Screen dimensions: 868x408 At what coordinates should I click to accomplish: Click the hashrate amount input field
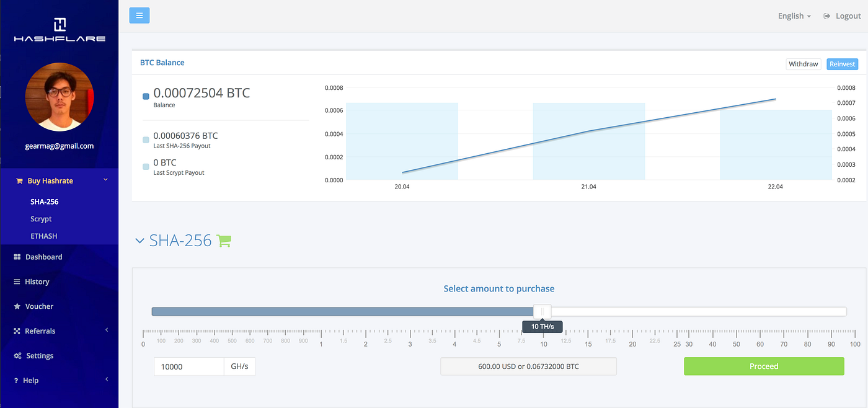point(189,366)
